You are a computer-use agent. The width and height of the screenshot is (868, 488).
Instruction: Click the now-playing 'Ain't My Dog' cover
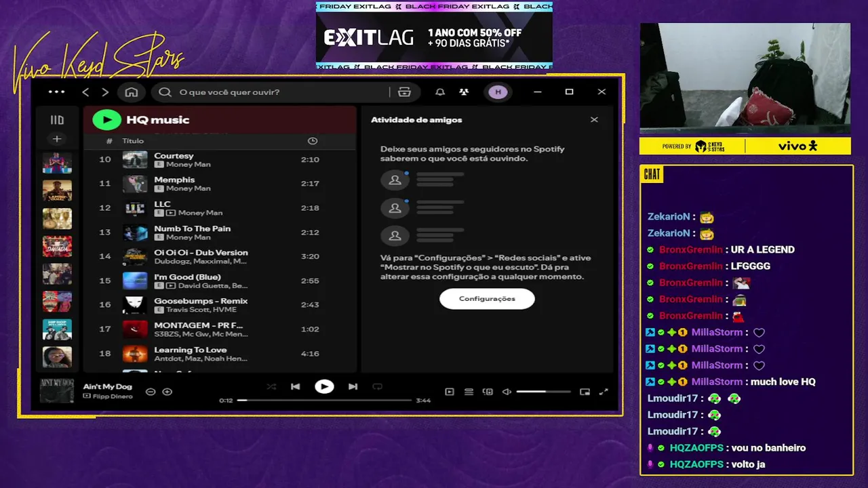click(56, 391)
